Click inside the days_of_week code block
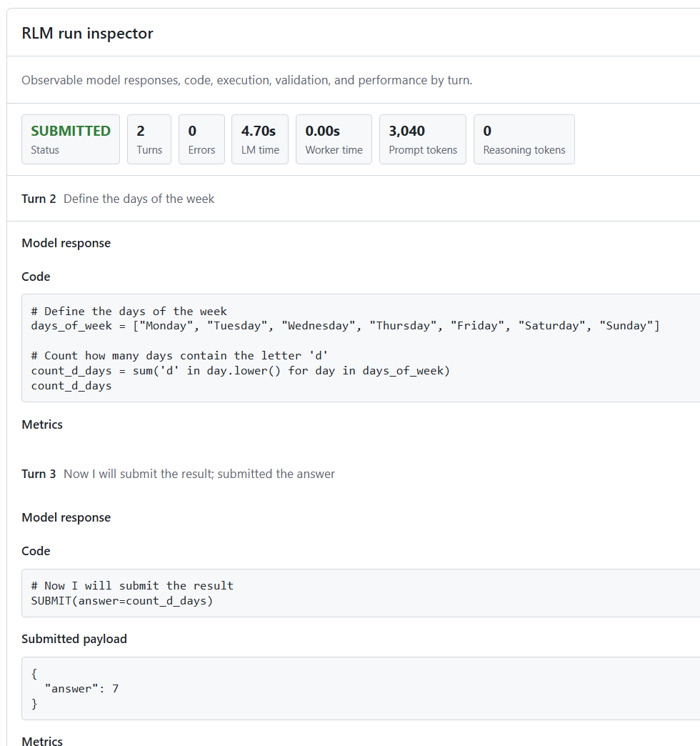The width and height of the screenshot is (700, 746). [x=361, y=348]
